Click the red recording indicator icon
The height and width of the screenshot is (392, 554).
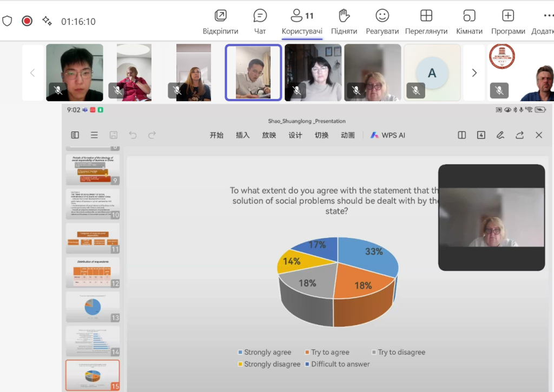[x=27, y=21]
